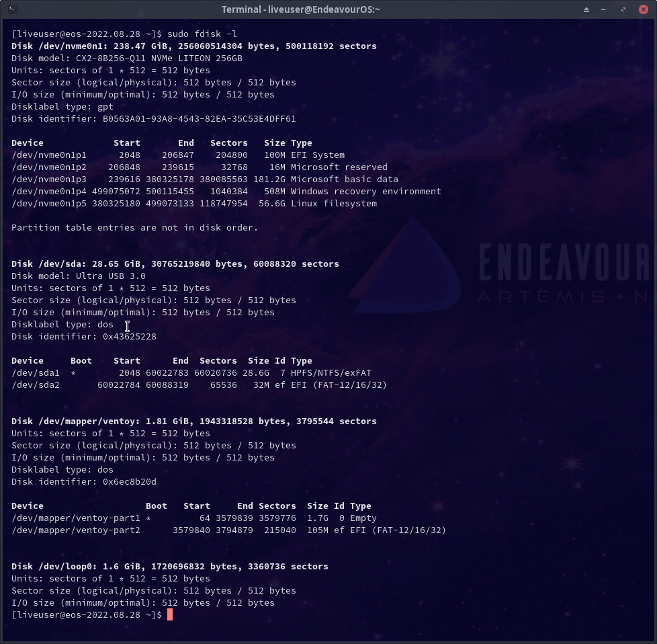Image resolution: width=657 pixels, height=644 pixels.
Task: Click 'Partition table entries are not in disk order'
Action: tap(134, 227)
